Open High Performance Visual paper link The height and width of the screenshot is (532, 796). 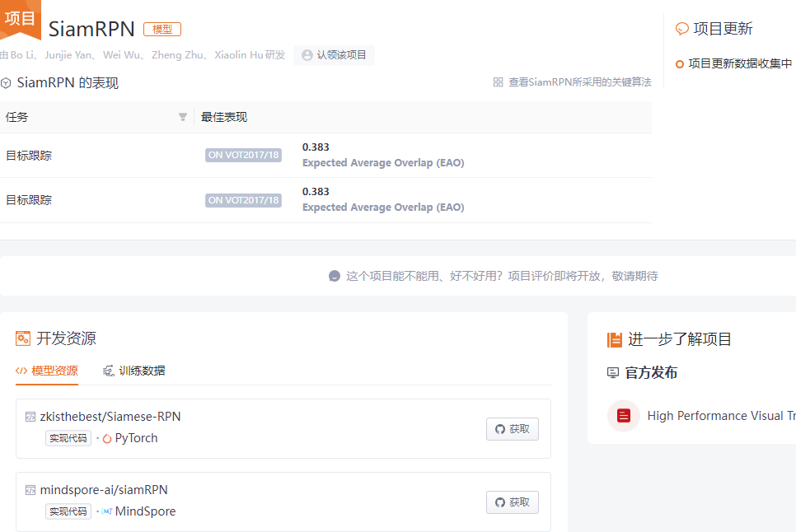tap(721, 416)
